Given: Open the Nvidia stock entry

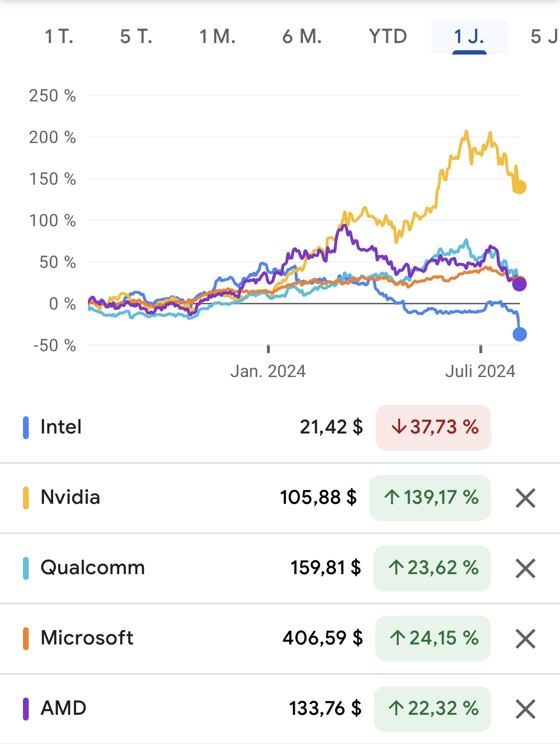Looking at the screenshot, I should [70, 497].
